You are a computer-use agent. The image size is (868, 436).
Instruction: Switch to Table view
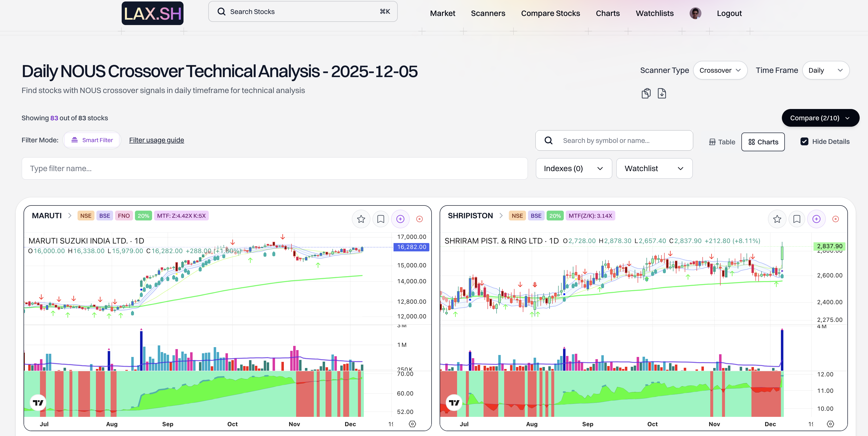pyautogui.click(x=722, y=142)
